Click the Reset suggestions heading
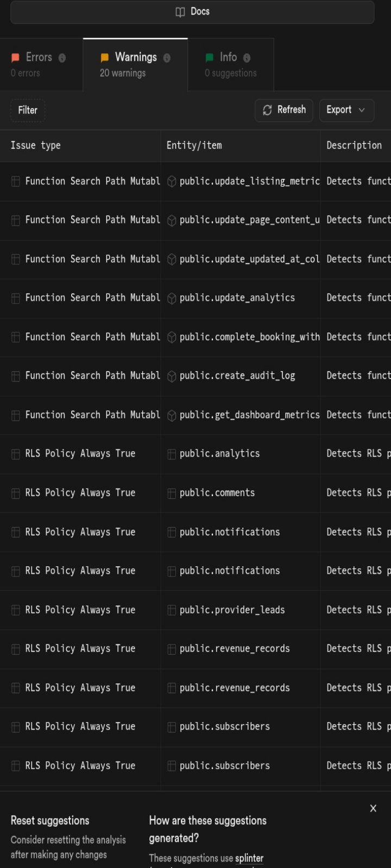 pyautogui.click(x=50, y=821)
